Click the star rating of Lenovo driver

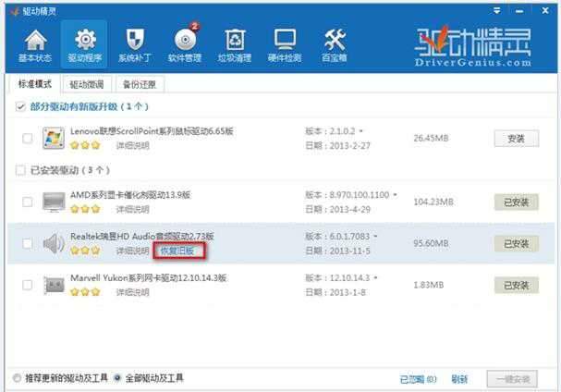[85, 145]
